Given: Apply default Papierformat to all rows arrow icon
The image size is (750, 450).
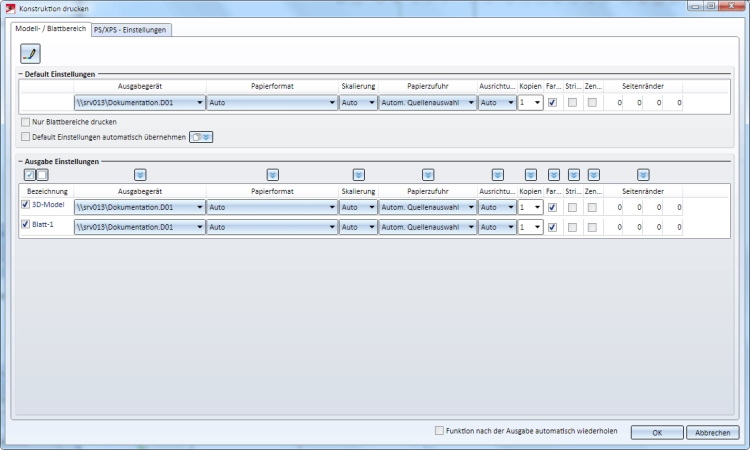Looking at the screenshot, I should (x=273, y=175).
